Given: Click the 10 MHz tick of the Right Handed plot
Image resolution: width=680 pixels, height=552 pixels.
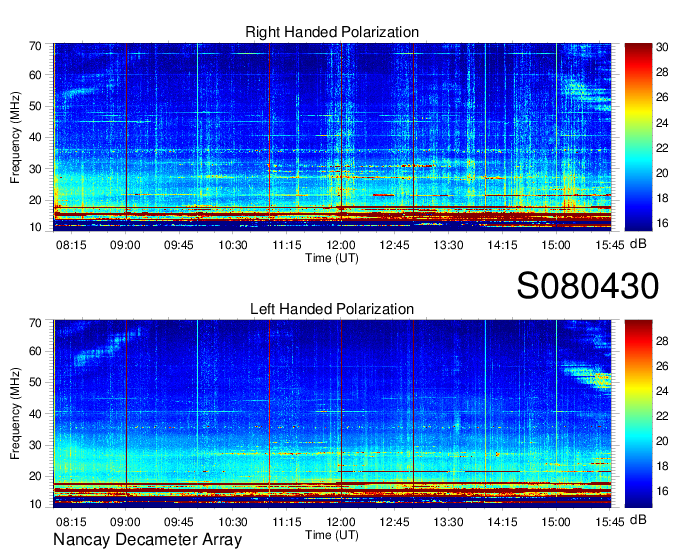Looking at the screenshot, I should pos(35,227).
